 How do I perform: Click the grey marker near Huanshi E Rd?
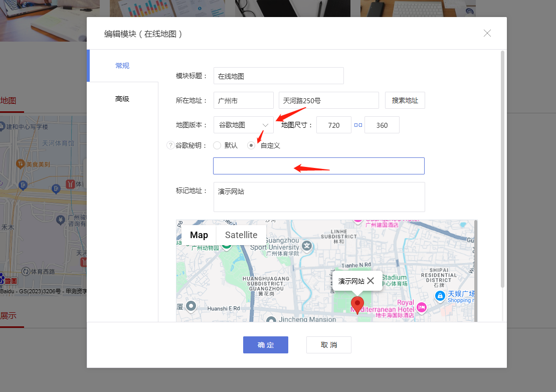tap(191, 306)
